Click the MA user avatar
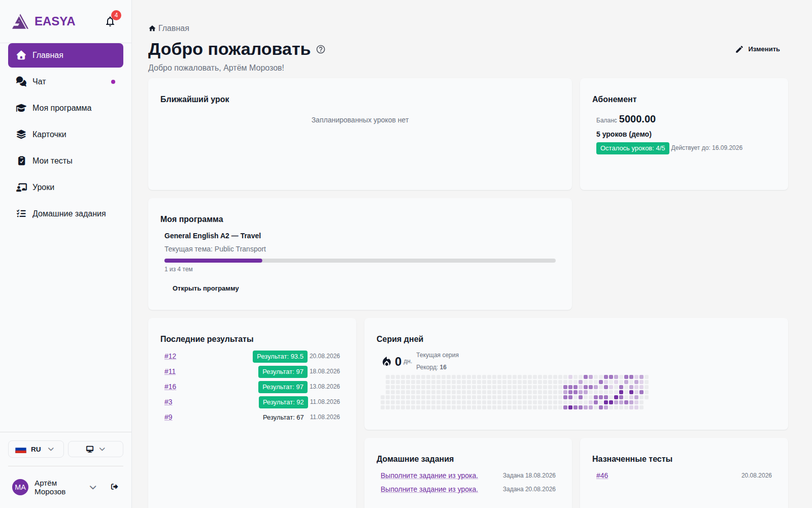 tap(20, 487)
